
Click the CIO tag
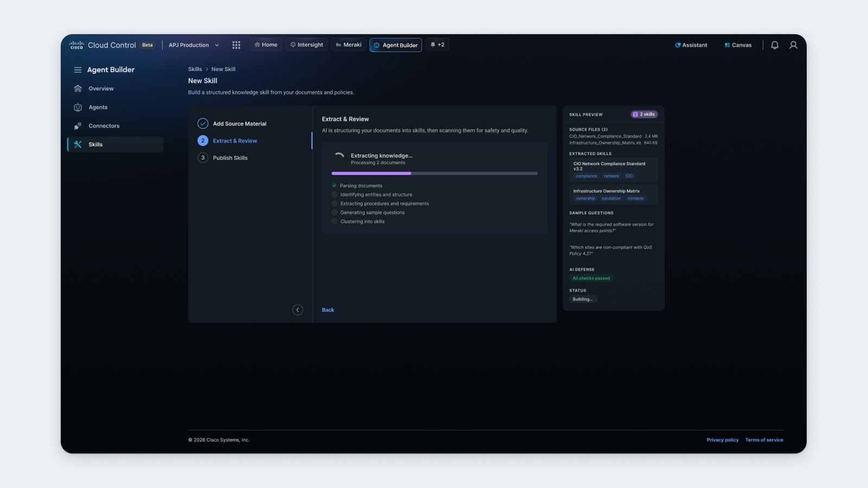[629, 176]
